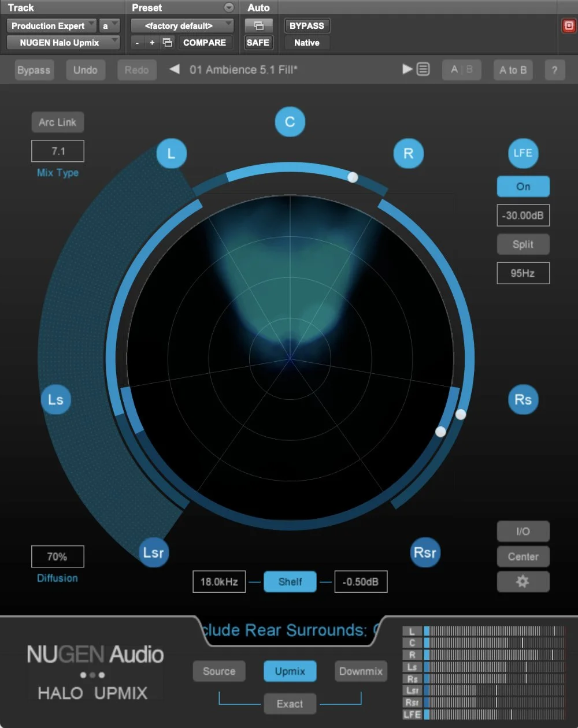578x728 pixels.
Task: Open the insert slot 'a' dropdown
Action: pyautogui.click(x=110, y=26)
